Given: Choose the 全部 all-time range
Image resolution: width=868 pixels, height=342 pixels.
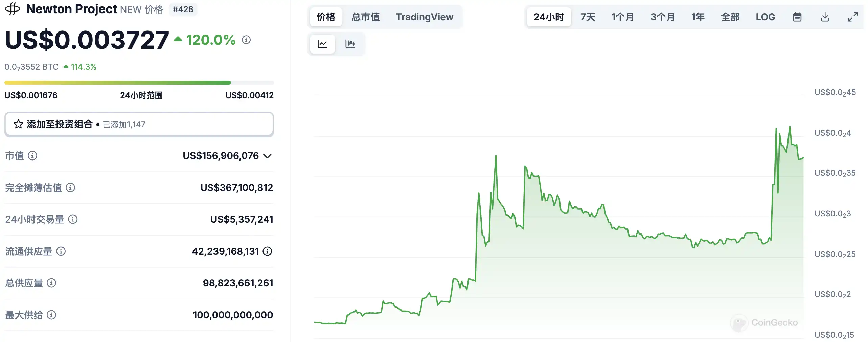Looking at the screenshot, I should (730, 17).
